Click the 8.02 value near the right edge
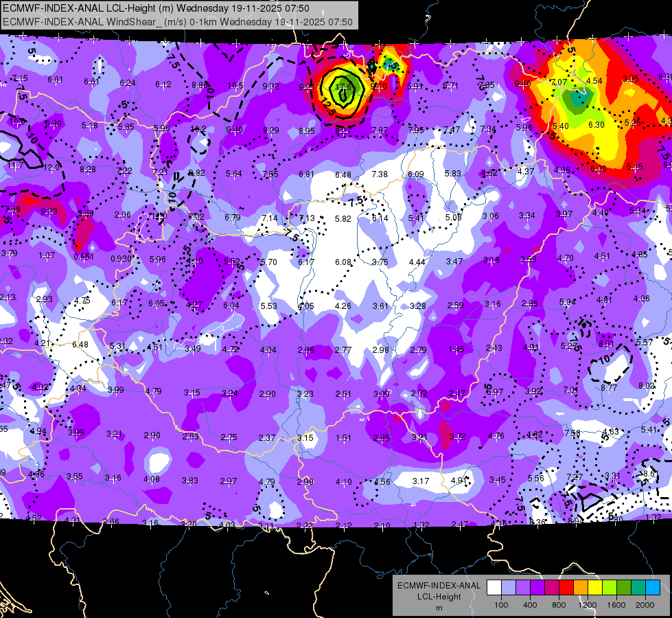Screen dimensions: 672x618 [647, 385]
